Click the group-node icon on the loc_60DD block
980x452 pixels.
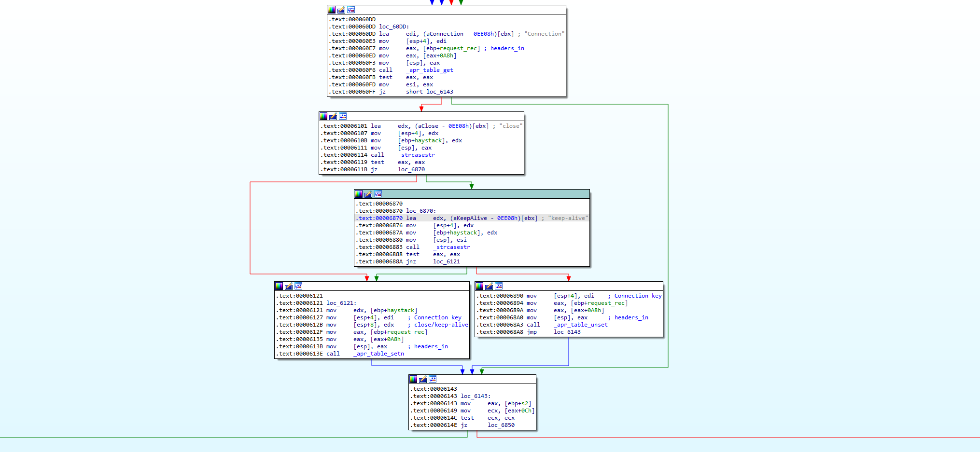(x=351, y=9)
